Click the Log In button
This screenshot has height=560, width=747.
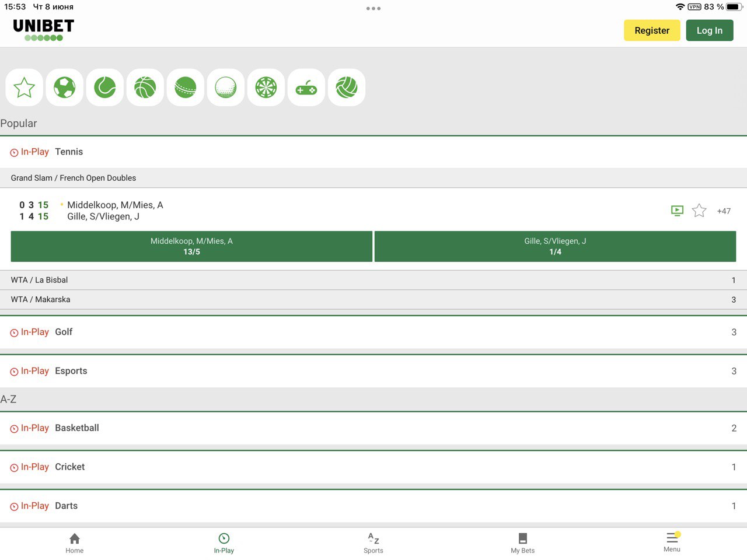pyautogui.click(x=710, y=30)
